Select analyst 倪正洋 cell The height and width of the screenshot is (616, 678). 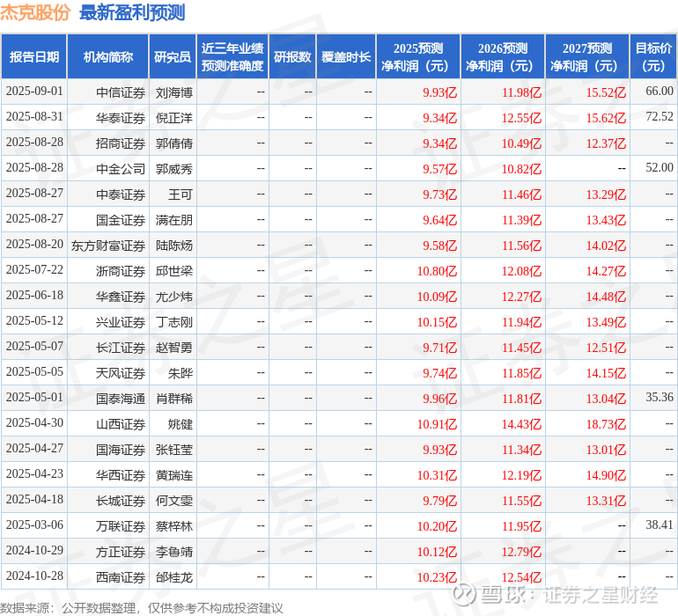(173, 118)
